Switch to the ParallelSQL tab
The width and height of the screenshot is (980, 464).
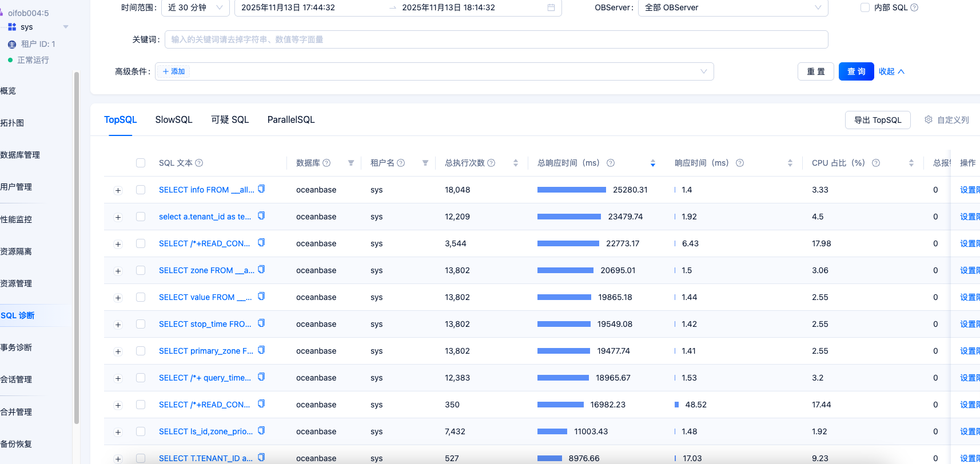tap(291, 119)
